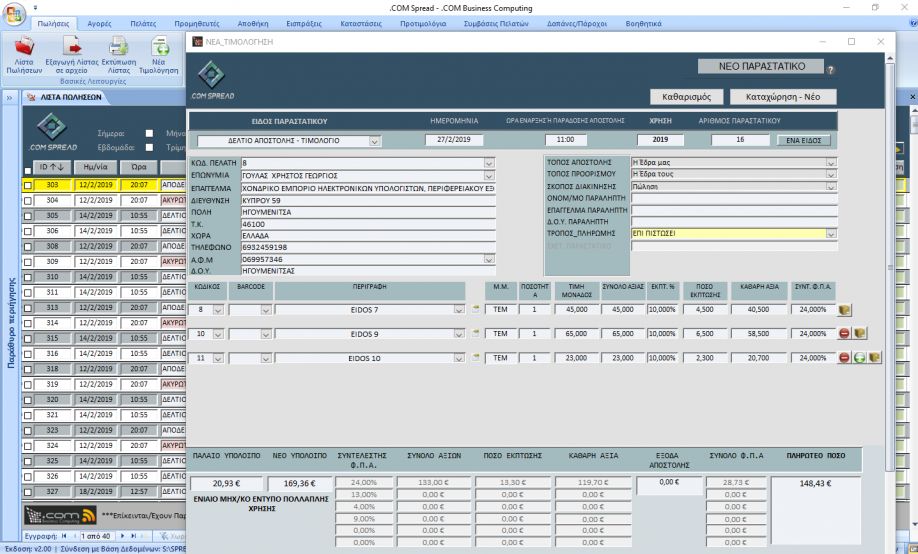Click the Καταχώρηση - Νέο button
This screenshot has width=918, height=554.
pos(783,97)
